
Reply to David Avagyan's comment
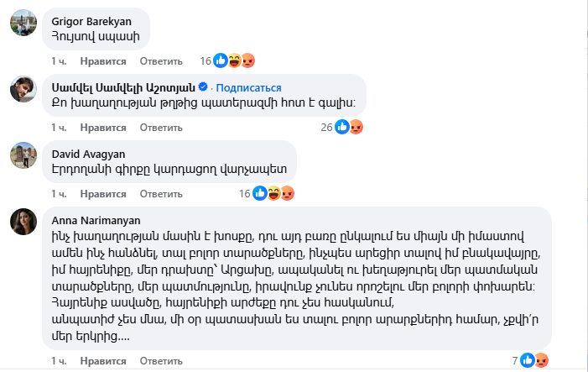pyautogui.click(x=161, y=194)
